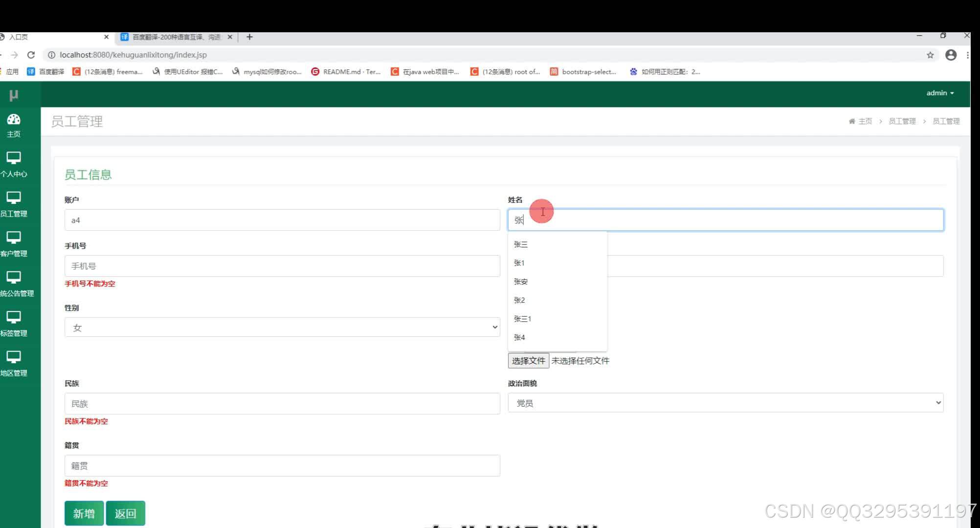
Task: Choose suggestion 张2 from autocomplete
Action: (x=557, y=300)
